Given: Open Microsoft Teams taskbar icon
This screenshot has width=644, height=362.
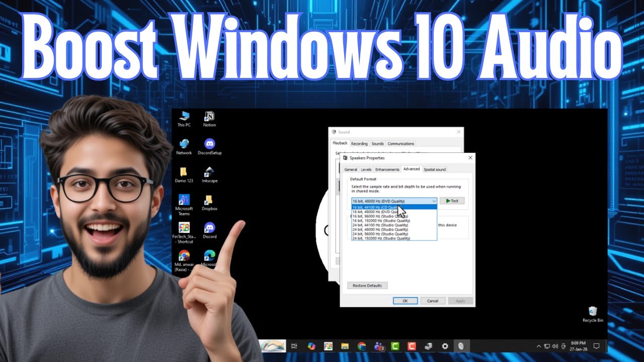Looking at the screenshot, I should point(378,346).
